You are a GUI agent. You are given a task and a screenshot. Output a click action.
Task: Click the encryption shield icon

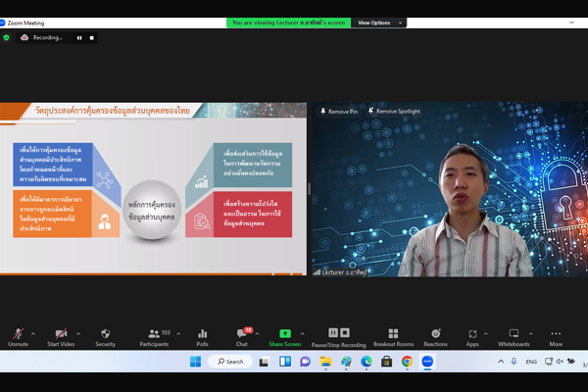click(x=7, y=37)
